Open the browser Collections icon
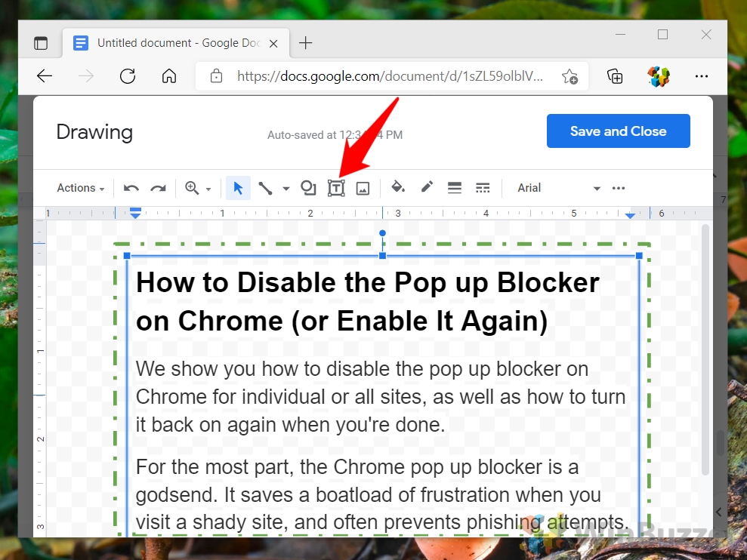The height and width of the screenshot is (560, 747). tap(615, 76)
